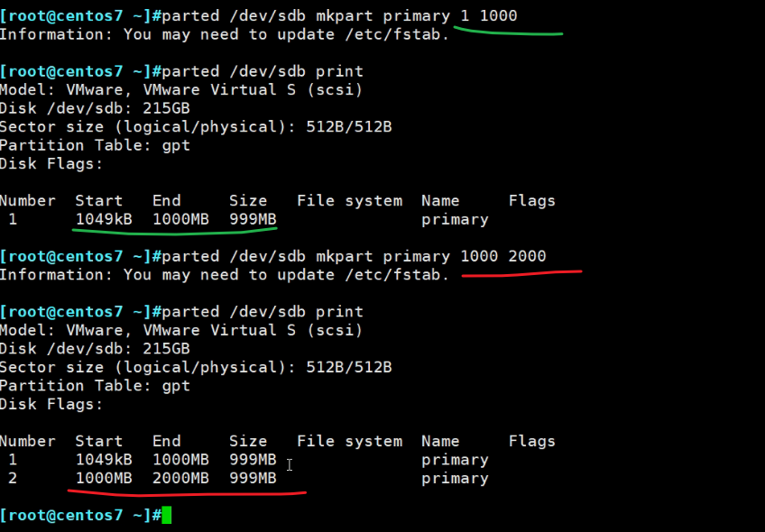Click the '[root@centos7 ~]#' prompt on the top line

tap(80, 16)
